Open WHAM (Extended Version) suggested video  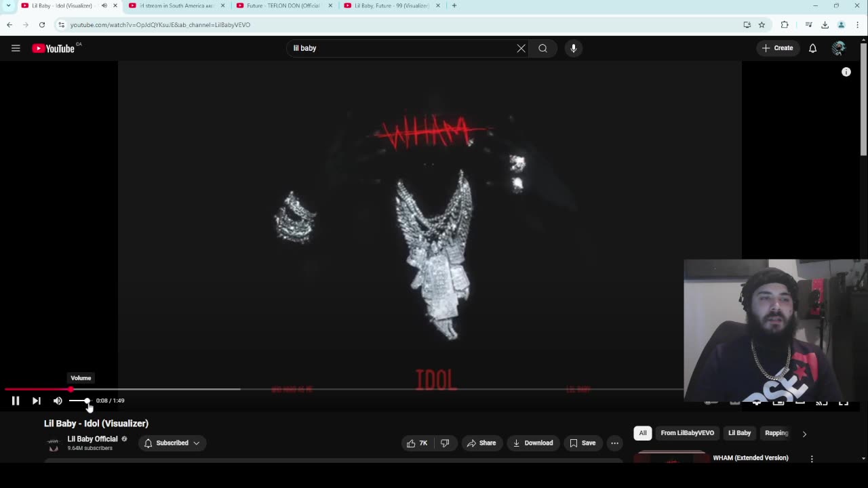[751, 458]
